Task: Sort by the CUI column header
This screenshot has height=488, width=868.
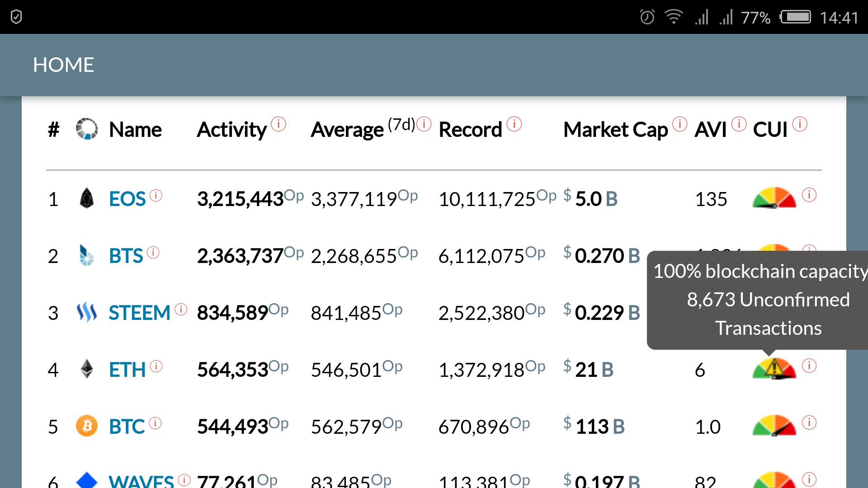Action: pyautogui.click(x=770, y=130)
